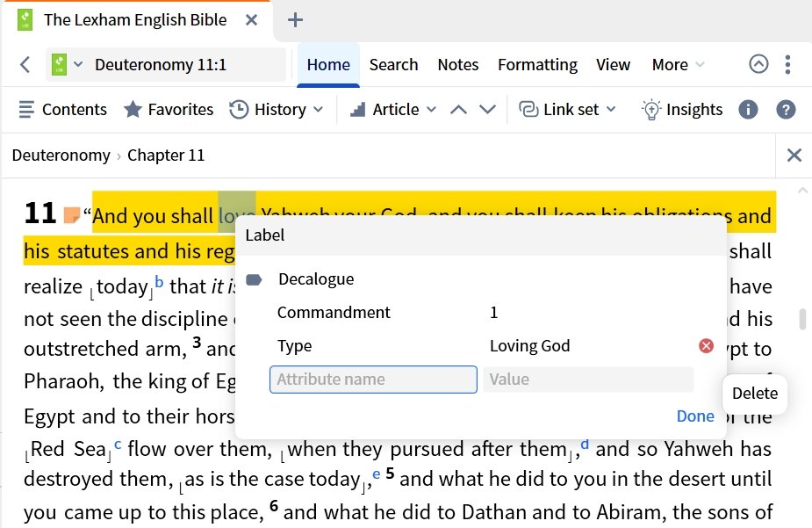Remove the Type attribute with red X

pyautogui.click(x=707, y=345)
